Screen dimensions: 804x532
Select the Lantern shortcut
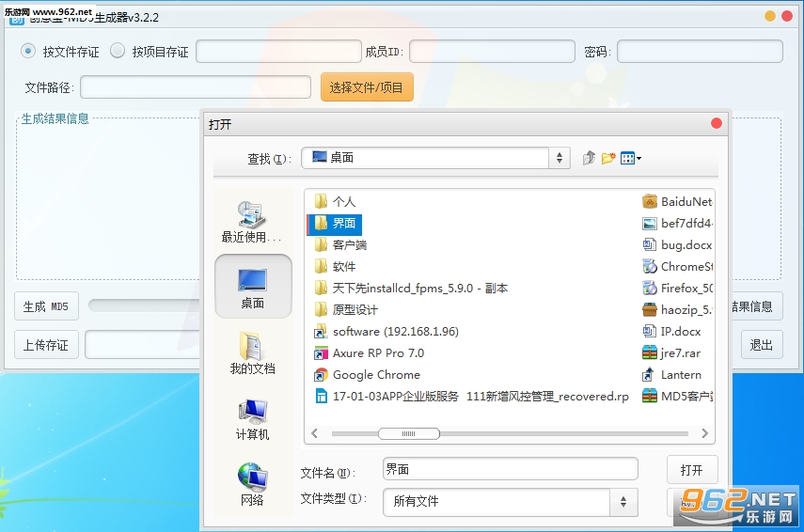[671, 375]
